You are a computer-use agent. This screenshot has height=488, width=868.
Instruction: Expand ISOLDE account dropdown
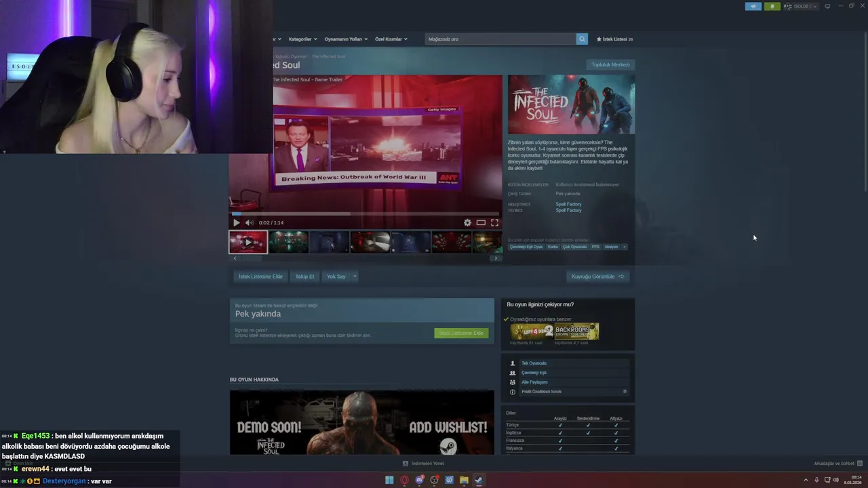coord(801,6)
